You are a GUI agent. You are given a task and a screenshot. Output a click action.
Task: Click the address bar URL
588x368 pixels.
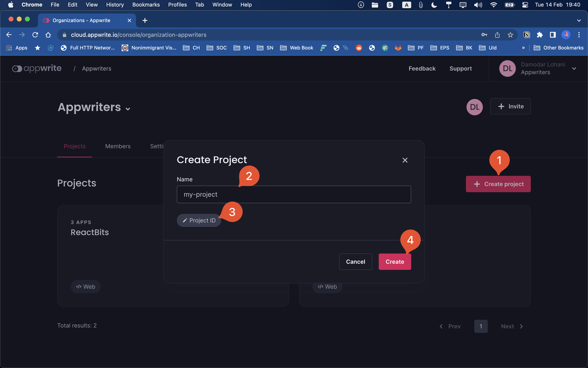[138, 35]
